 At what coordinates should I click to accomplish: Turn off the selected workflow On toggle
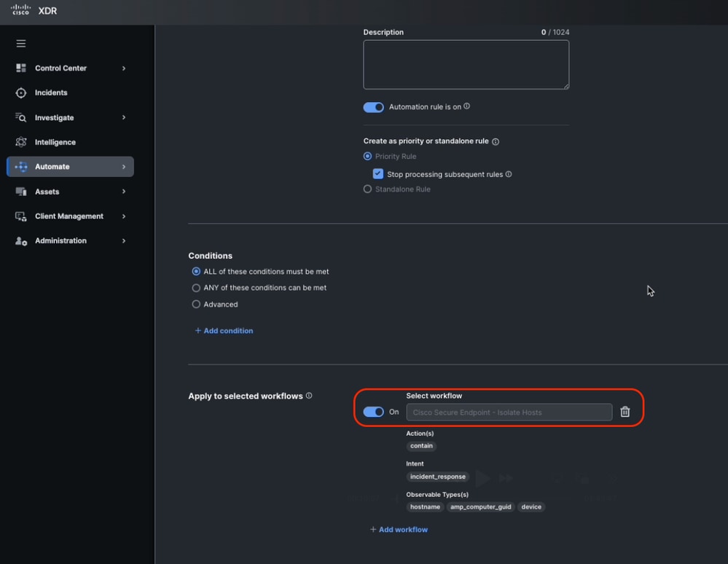[373, 412]
